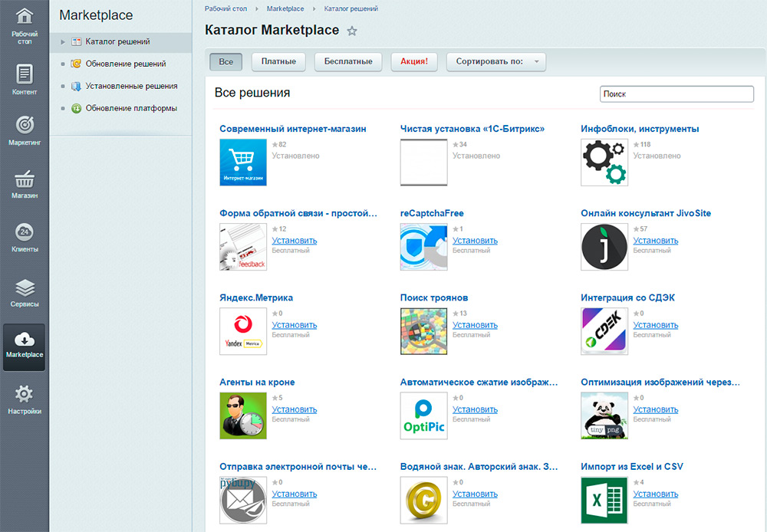Filter by Платные solutions
The width and height of the screenshot is (767, 532).
[x=279, y=62]
